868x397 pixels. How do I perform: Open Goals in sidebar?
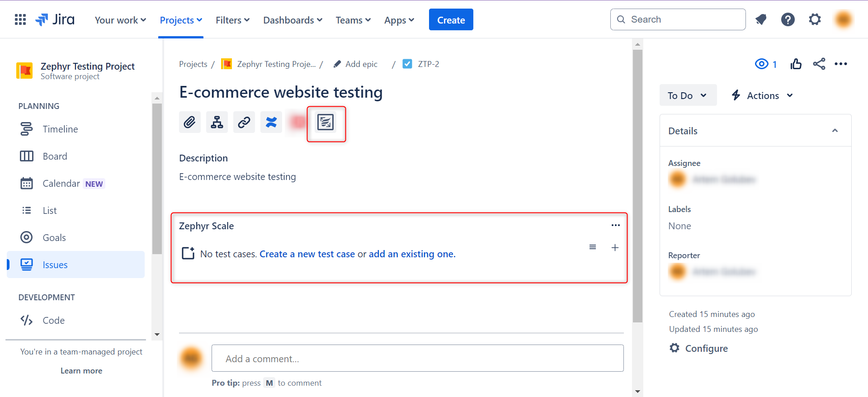pyautogui.click(x=76, y=237)
